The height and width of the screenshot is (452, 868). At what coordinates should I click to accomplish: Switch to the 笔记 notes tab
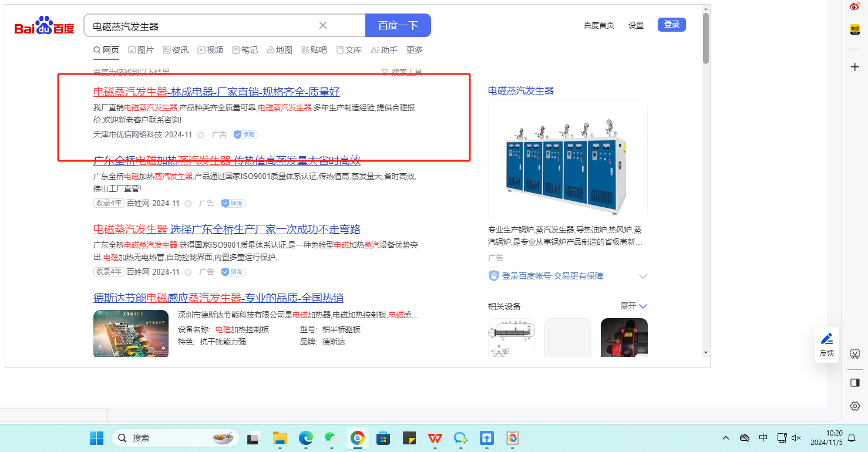[x=245, y=50]
